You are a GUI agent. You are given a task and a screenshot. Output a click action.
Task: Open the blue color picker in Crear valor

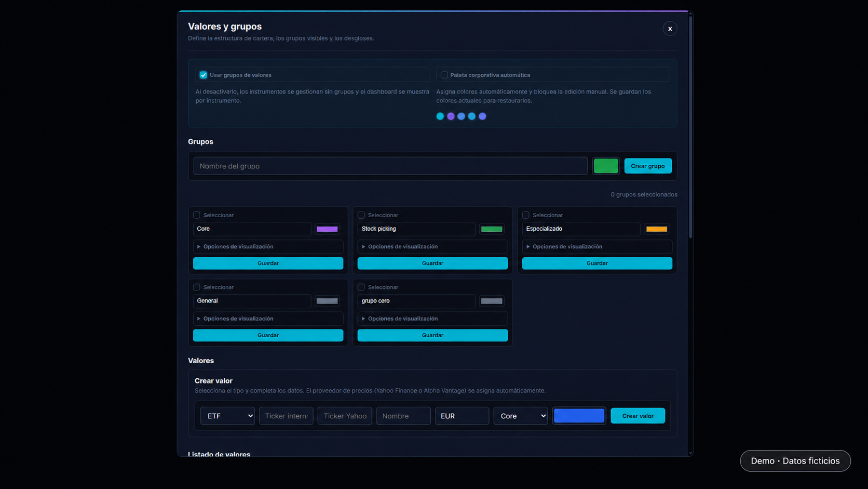579,416
